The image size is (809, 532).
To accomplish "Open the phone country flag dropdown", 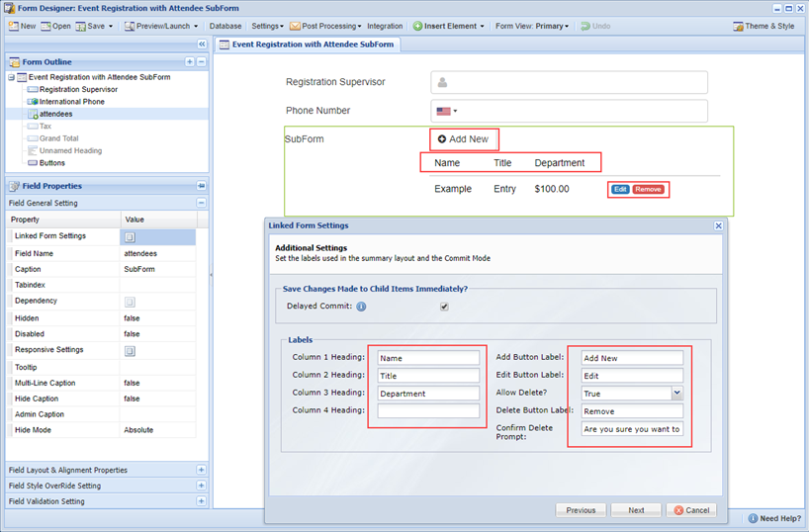I will tap(447, 111).
